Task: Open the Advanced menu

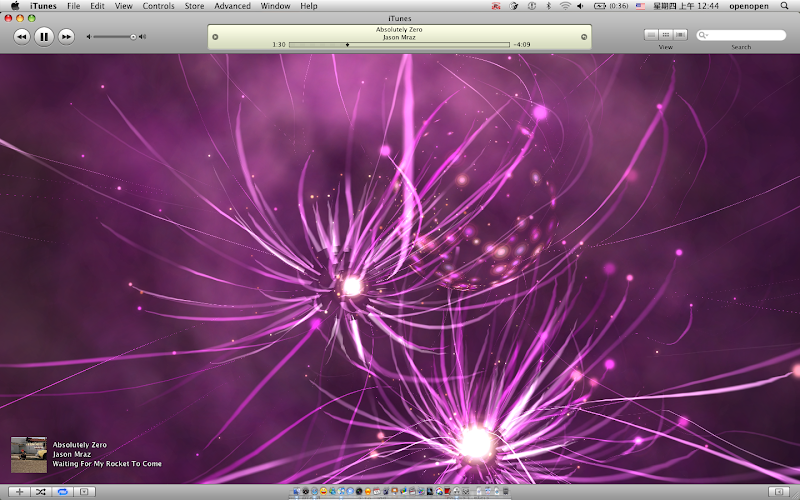Action: coord(232,6)
